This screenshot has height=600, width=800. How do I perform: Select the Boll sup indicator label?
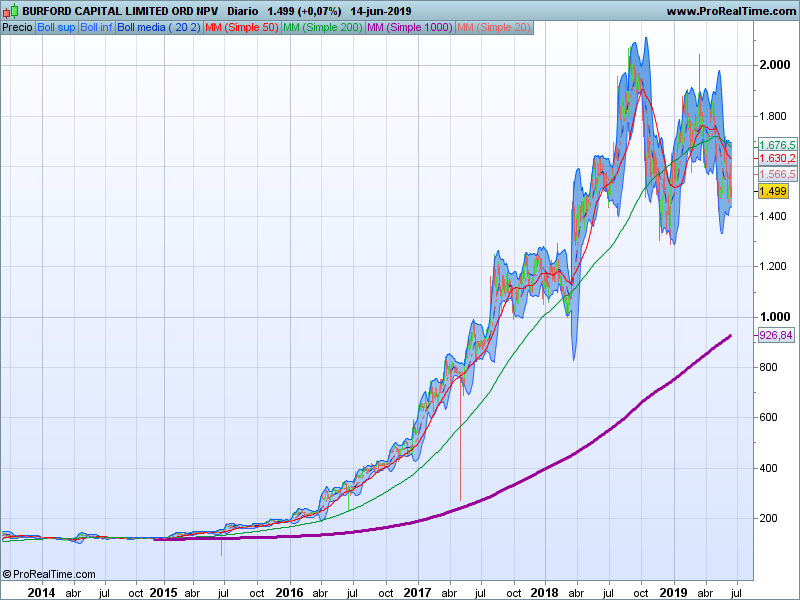point(56,28)
